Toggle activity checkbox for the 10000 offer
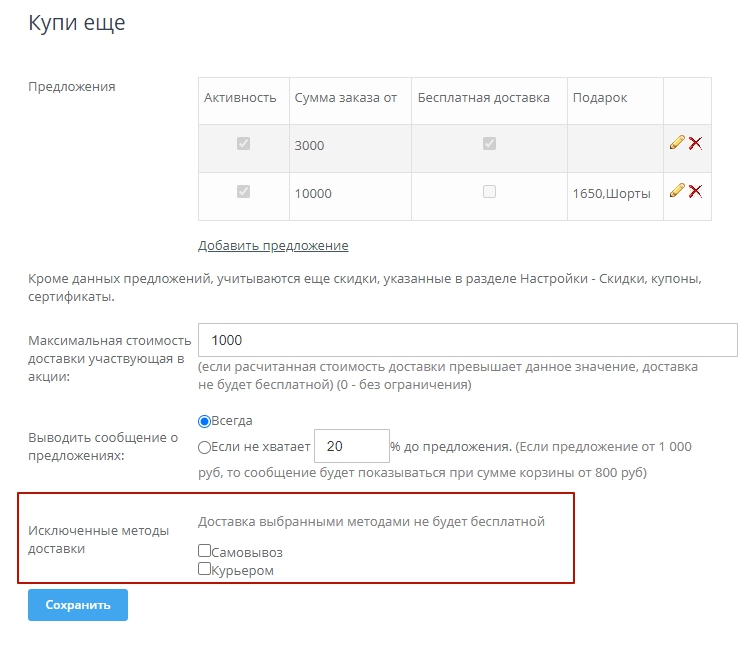Viewport: 740px width, 645px height. point(243,192)
